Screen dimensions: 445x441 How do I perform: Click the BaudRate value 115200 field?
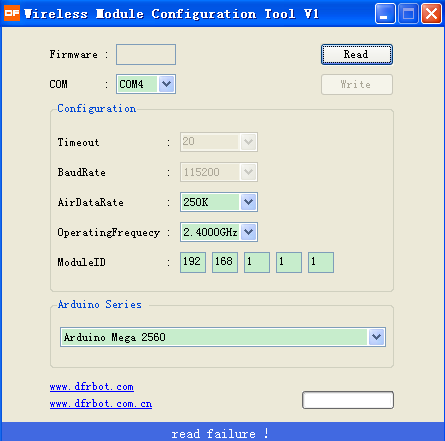click(x=210, y=172)
